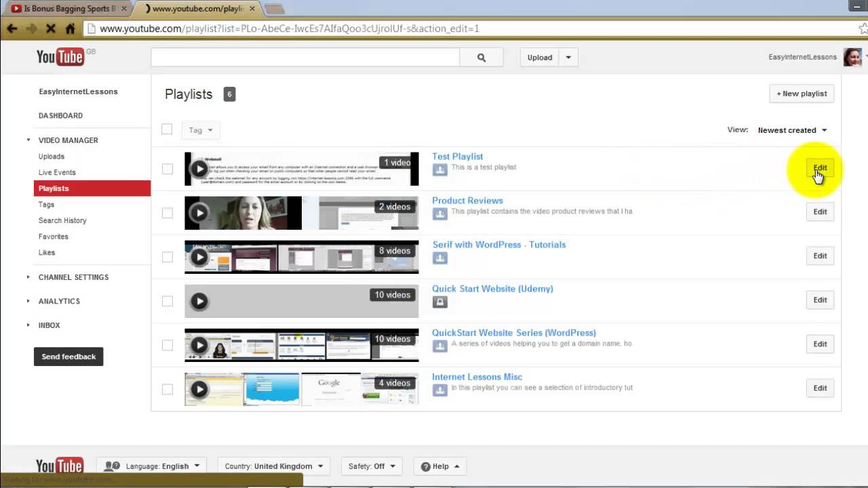Check QuickStart Website Series (WordPress) checkbox
The width and height of the screenshot is (868, 488).
[x=167, y=345]
